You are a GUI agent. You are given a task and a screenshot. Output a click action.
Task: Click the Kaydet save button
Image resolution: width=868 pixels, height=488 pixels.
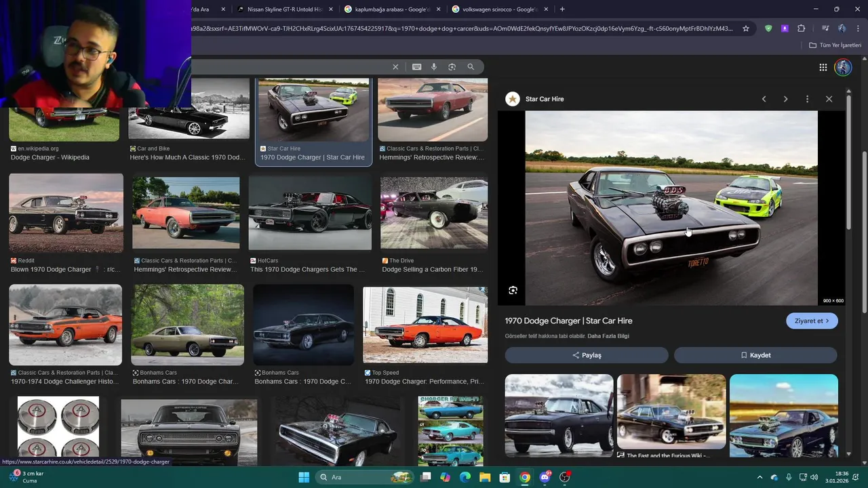click(x=755, y=355)
